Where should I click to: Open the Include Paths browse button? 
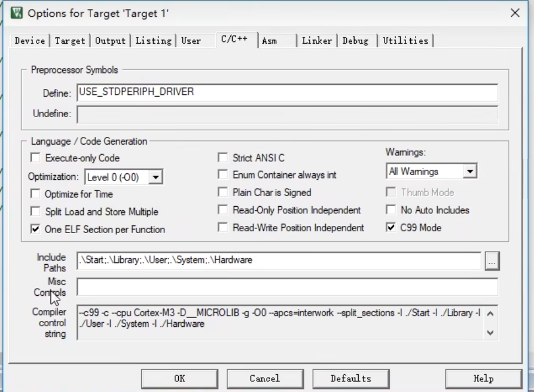click(492, 261)
